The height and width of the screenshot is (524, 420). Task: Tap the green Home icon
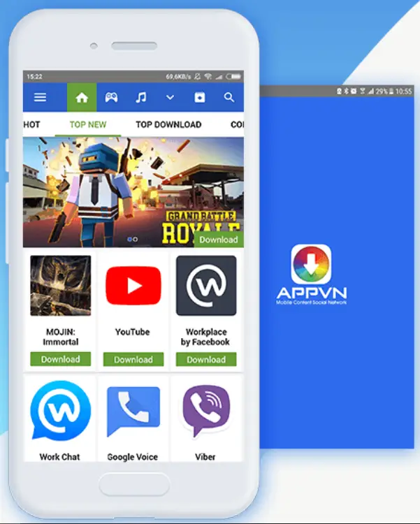tap(82, 97)
